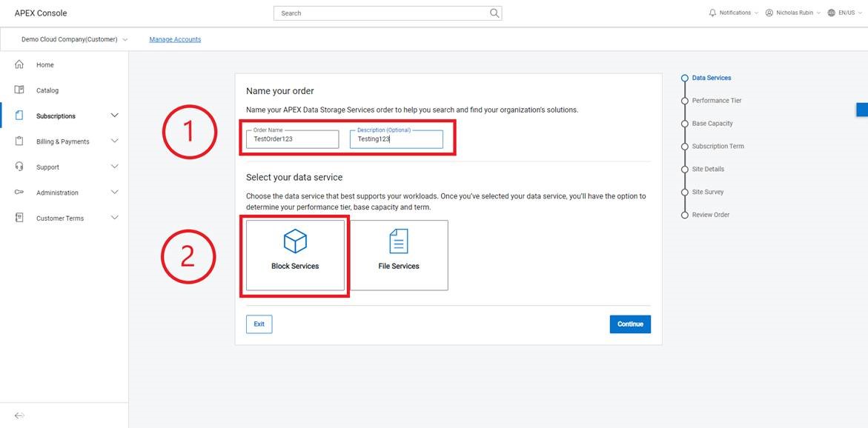Click the search magnifier icon
This screenshot has width=868, height=428.
pos(494,13)
